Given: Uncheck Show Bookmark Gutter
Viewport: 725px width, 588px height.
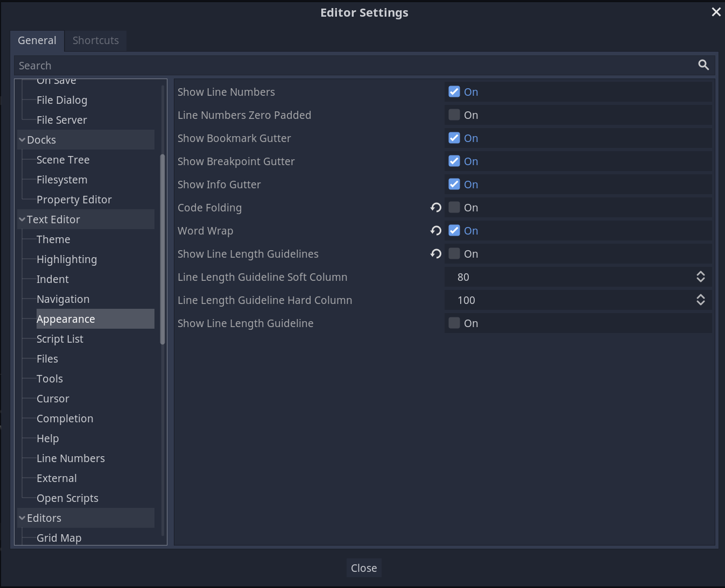Looking at the screenshot, I should click(x=454, y=138).
